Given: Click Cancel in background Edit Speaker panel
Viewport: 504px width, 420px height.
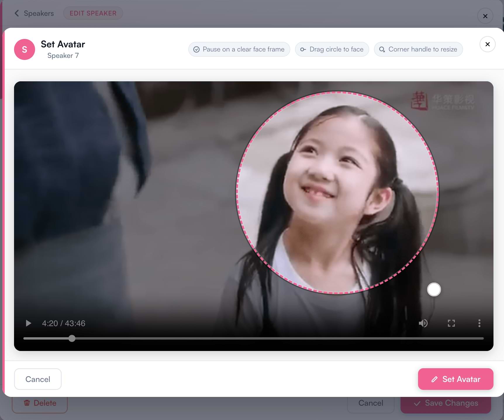Looking at the screenshot, I should pos(371,403).
